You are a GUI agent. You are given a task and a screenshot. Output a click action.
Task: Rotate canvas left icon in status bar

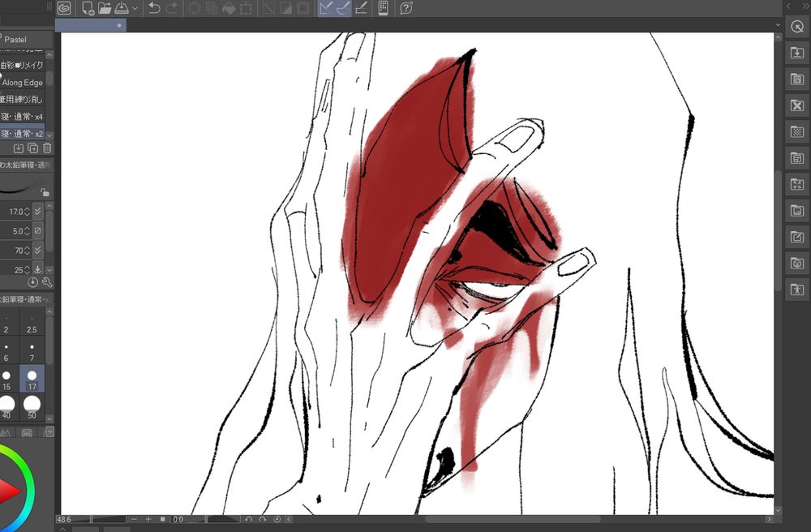tap(249, 519)
